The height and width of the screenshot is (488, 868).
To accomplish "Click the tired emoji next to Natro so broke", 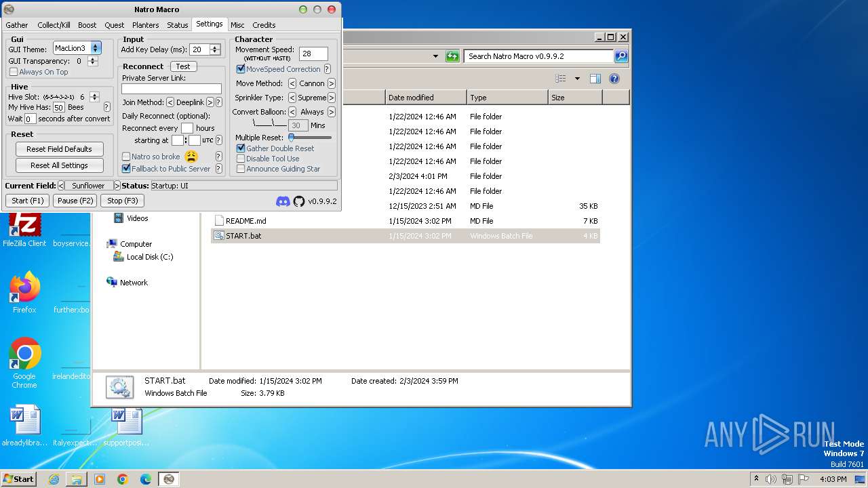I will tap(191, 157).
